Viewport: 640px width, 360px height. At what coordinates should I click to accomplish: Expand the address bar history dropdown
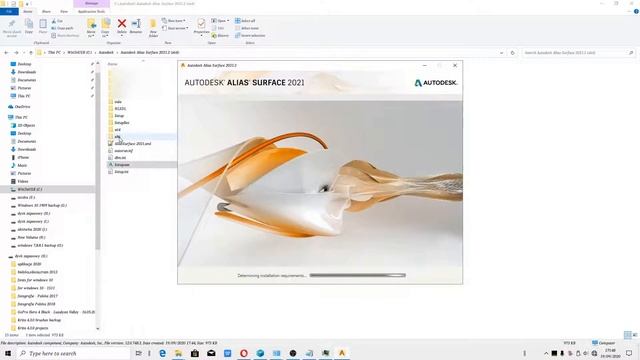coord(501,53)
